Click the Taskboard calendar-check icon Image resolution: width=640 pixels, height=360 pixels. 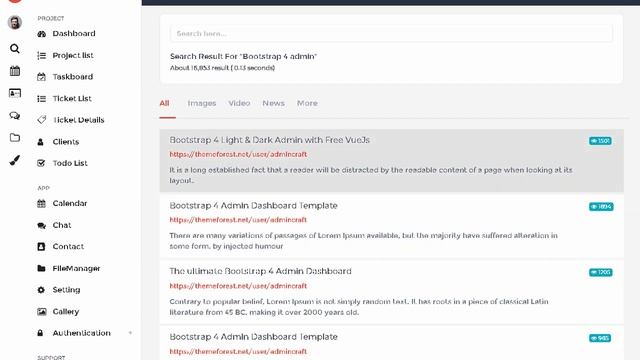[x=41, y=77]
